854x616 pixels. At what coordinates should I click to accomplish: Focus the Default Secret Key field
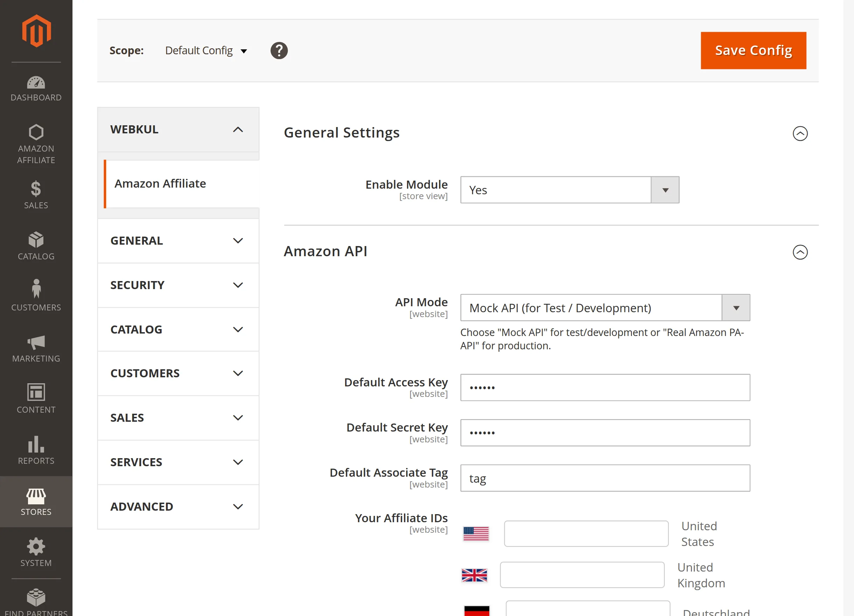point(605,433)
